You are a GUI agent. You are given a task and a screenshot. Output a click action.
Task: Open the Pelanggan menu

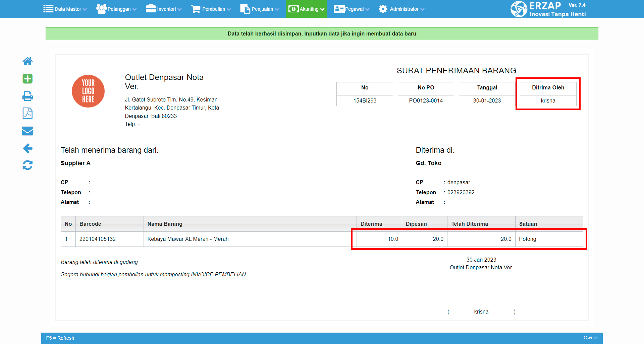tap(116, 9)
